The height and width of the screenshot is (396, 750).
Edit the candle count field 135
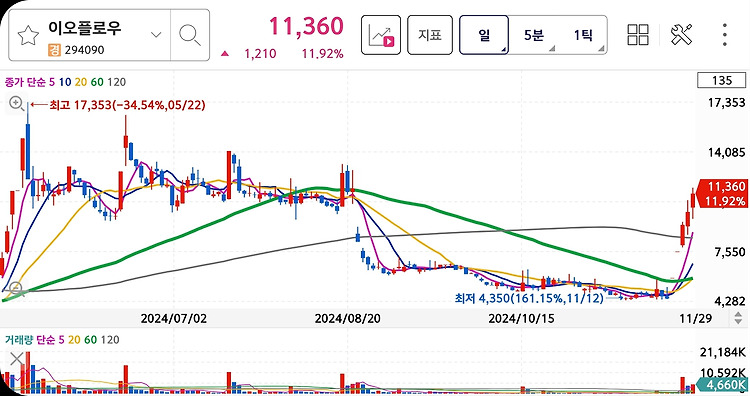click(x=722, y=80)
